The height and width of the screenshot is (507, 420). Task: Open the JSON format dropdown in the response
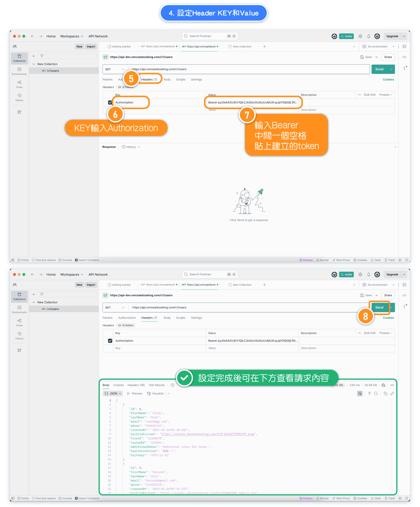click(x=113, y=393)
